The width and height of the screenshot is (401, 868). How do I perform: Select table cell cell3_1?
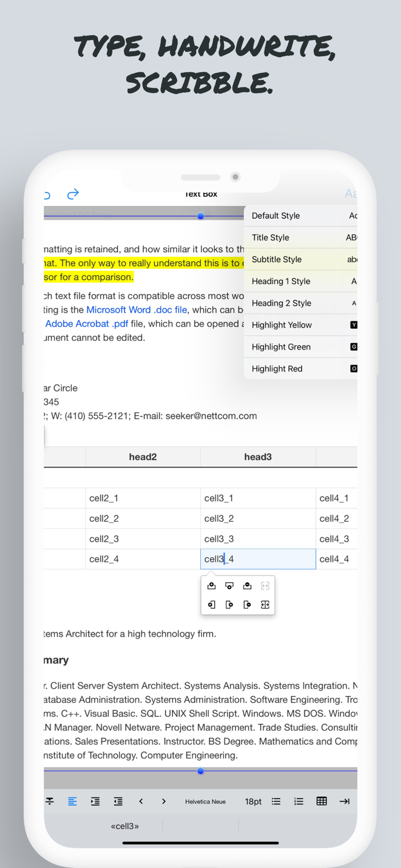258,498
